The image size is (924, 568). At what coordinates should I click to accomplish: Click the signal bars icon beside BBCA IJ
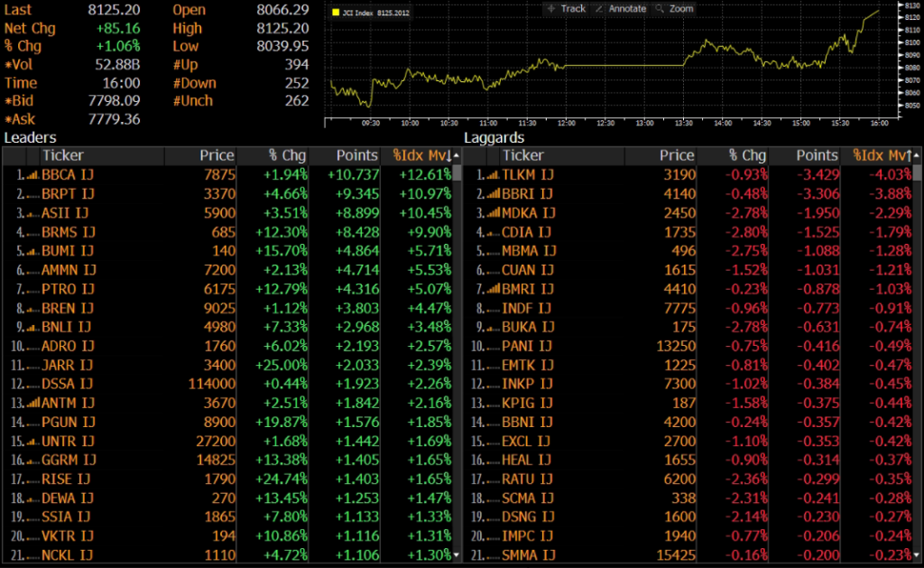(31, 174)
